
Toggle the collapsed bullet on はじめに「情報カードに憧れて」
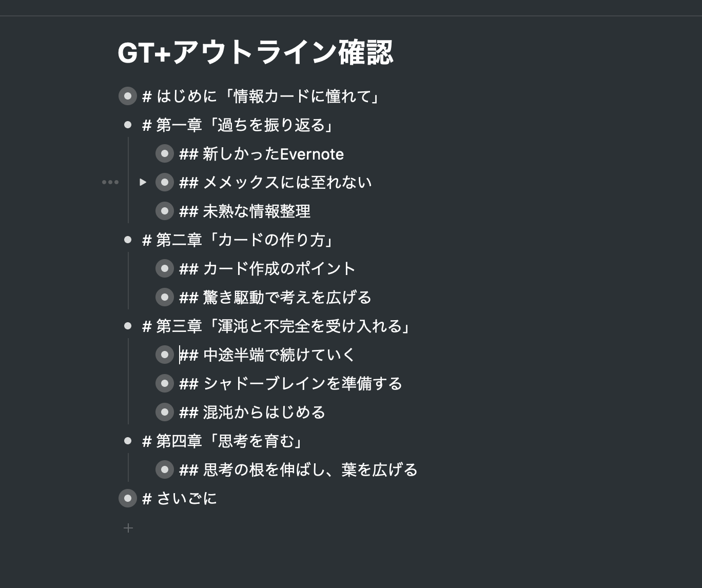tap(127, 95)
